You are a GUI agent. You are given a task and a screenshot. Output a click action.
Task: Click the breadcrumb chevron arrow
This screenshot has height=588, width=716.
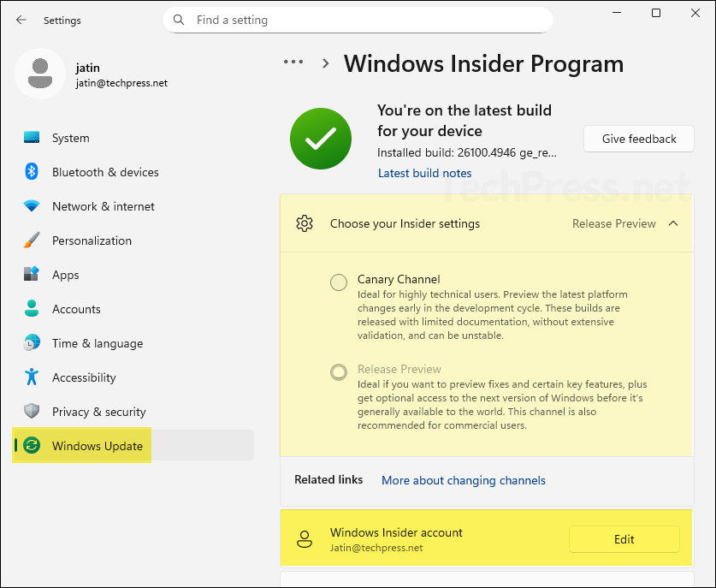326,63
